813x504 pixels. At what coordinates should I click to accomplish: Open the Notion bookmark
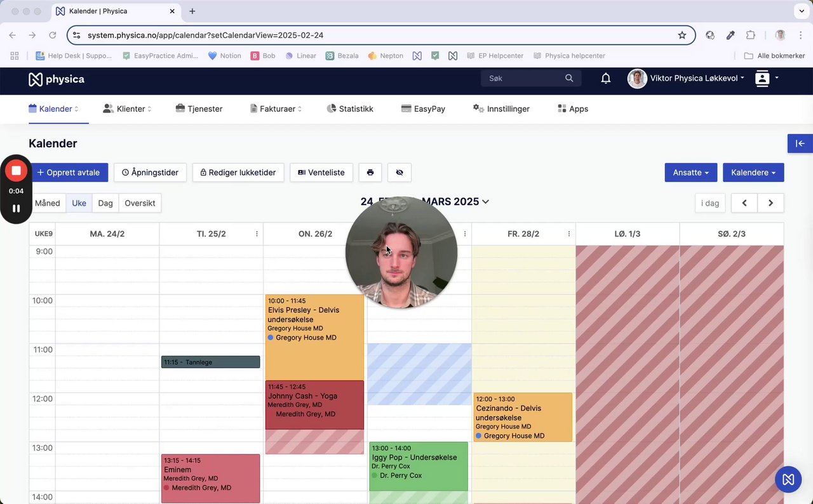(225, 56)
